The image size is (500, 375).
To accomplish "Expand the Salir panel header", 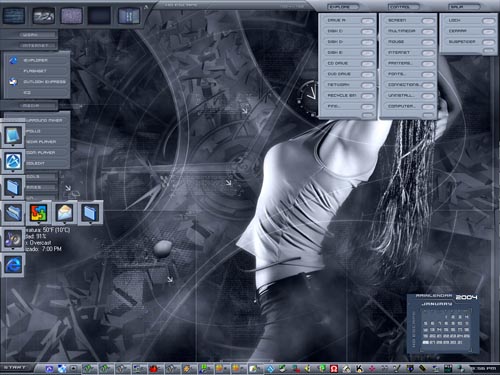I will point(464,7).
